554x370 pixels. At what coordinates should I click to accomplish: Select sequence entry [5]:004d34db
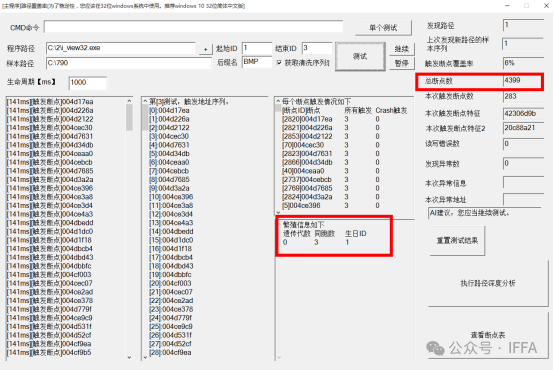click(169, 154)
